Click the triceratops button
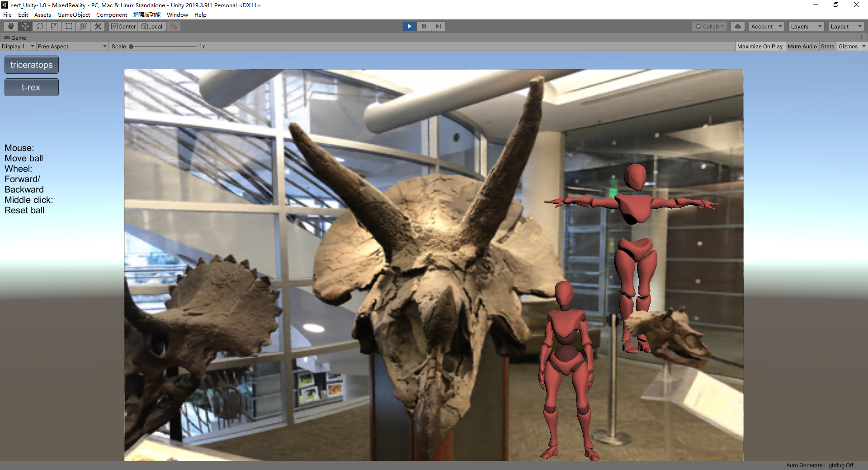 (31, 64)
